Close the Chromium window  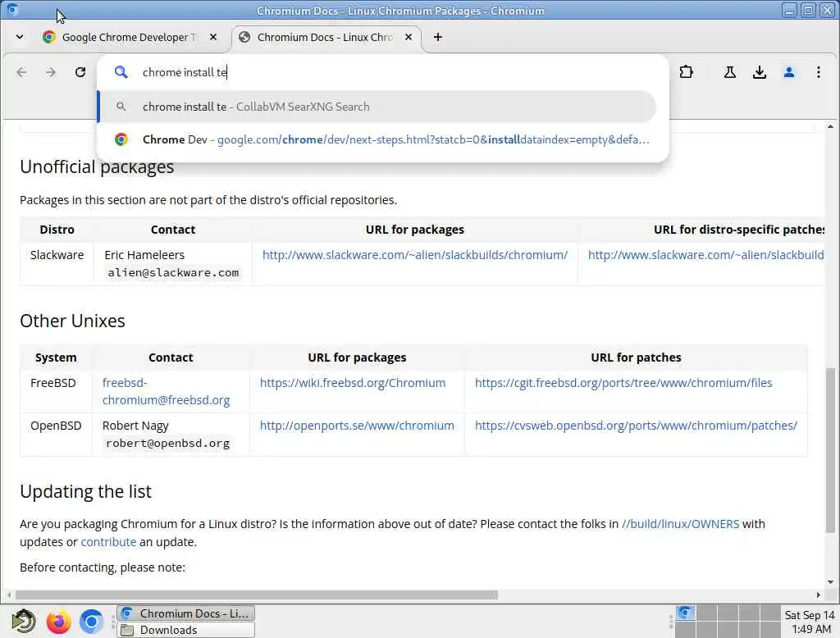coord(827,10)
